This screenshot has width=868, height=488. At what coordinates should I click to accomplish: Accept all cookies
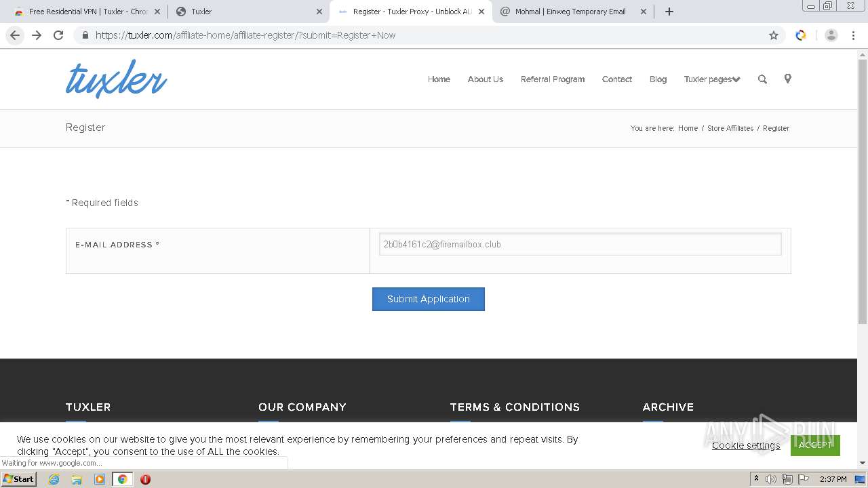(x=815, y=445)
